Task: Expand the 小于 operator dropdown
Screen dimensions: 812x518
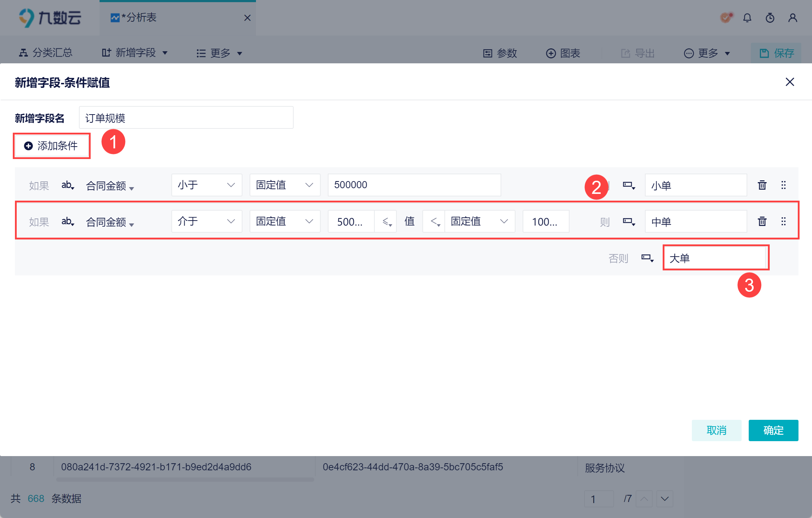Action: pos(207,185)
